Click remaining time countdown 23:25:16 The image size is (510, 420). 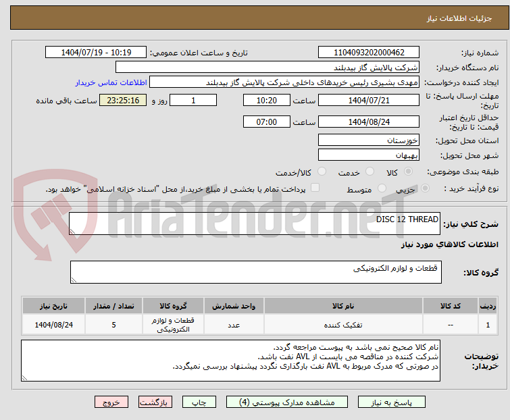[123, 101]
